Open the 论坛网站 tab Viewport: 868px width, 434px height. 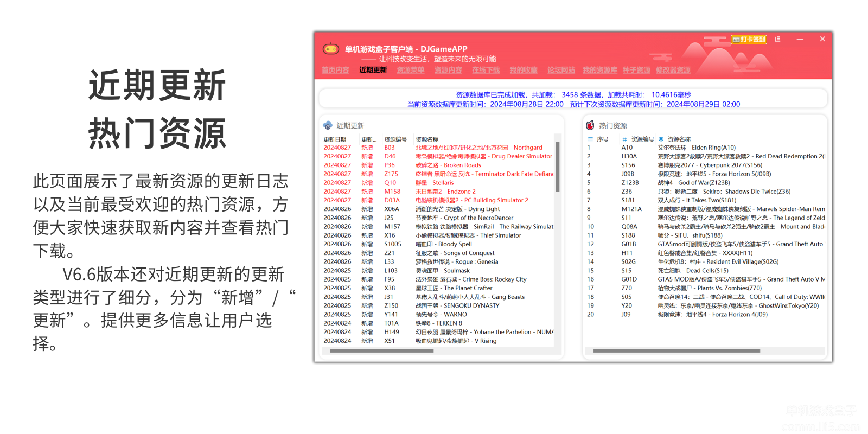[561, 70]
